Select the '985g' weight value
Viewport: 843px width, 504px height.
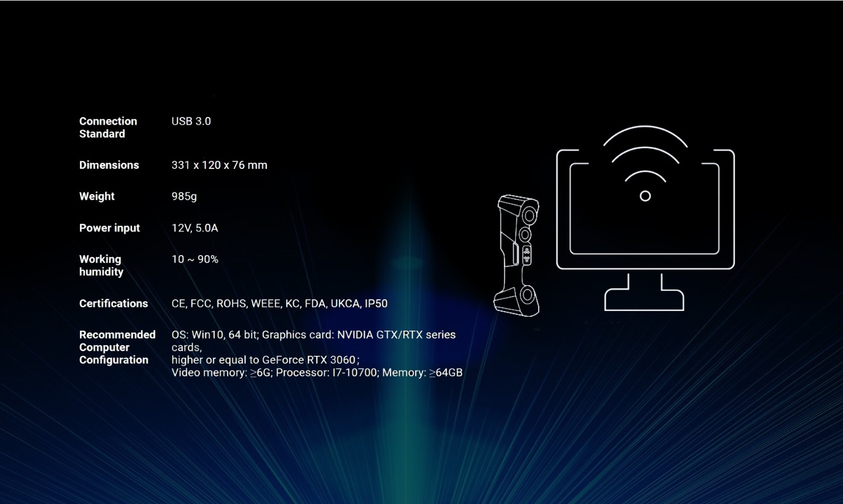coord(184,196)
